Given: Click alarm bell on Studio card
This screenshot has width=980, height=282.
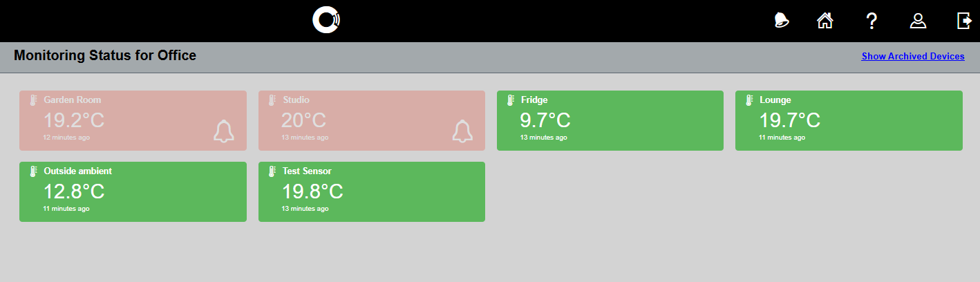Looking at the screenshot, I should [x=462, y=131].
